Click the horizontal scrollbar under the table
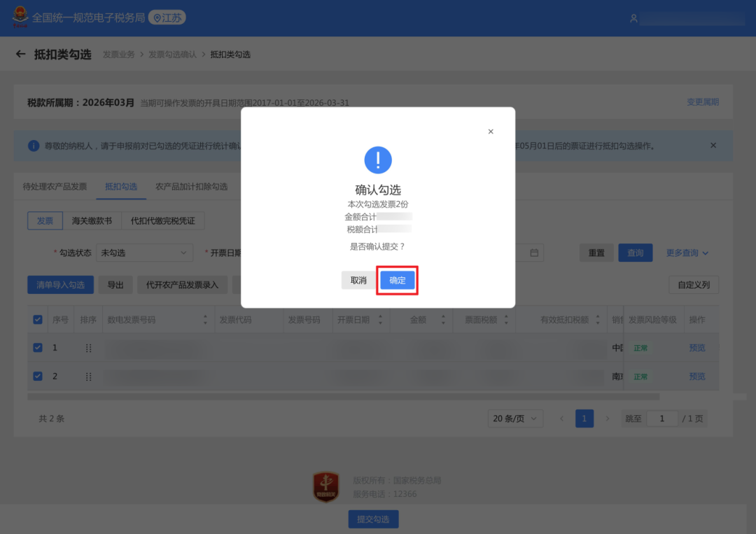 [343, 397]
